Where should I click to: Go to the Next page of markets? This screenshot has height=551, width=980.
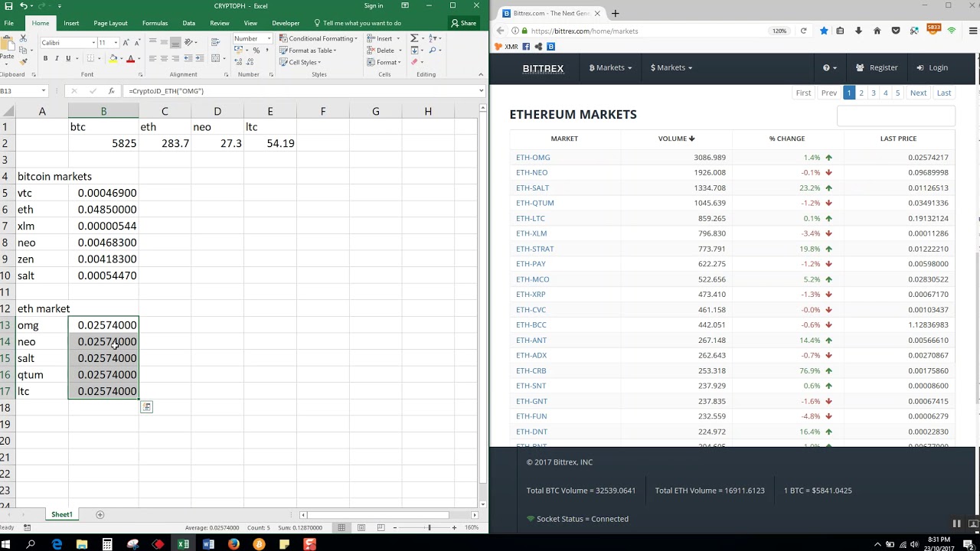pyautogui.click(x=918, y=93)
